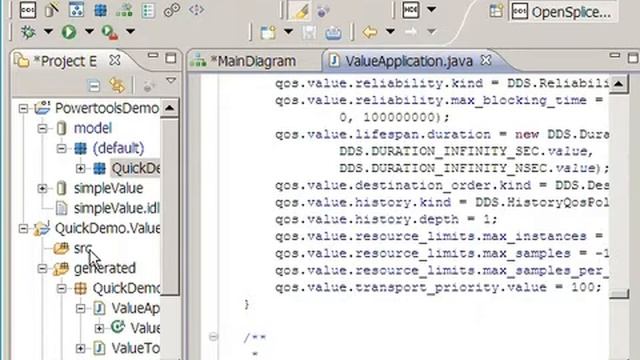Close the ValueApplication.java editor tab
This screenshot has height=360, width=640.
tap(486, 61)
